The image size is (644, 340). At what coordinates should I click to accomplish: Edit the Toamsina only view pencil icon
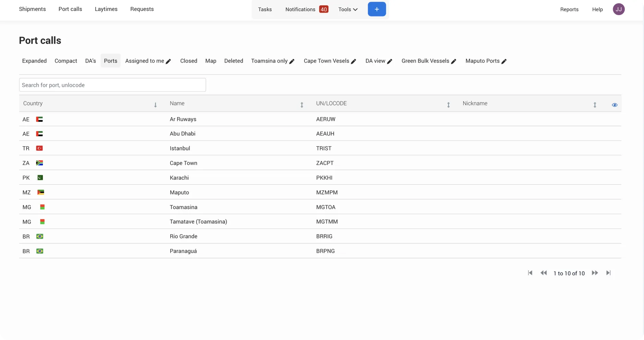[292, 61]
